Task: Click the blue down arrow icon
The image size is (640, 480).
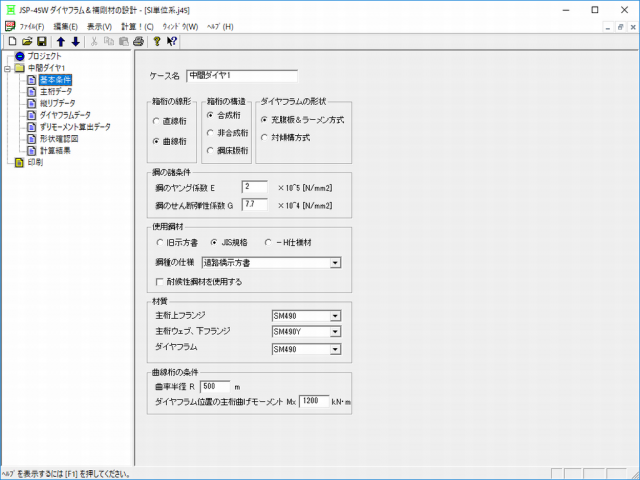Action: [75, 42]
